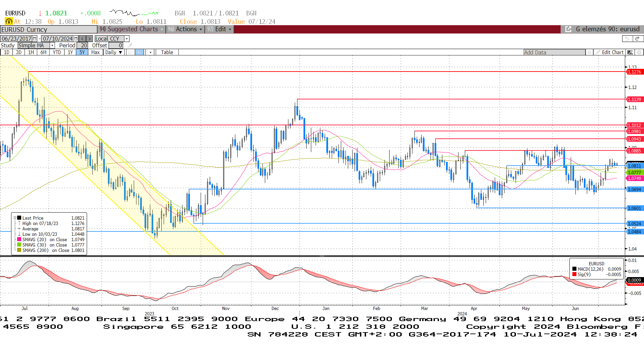Click the red Sig(9) legend swatch

(x=574, y=274)
